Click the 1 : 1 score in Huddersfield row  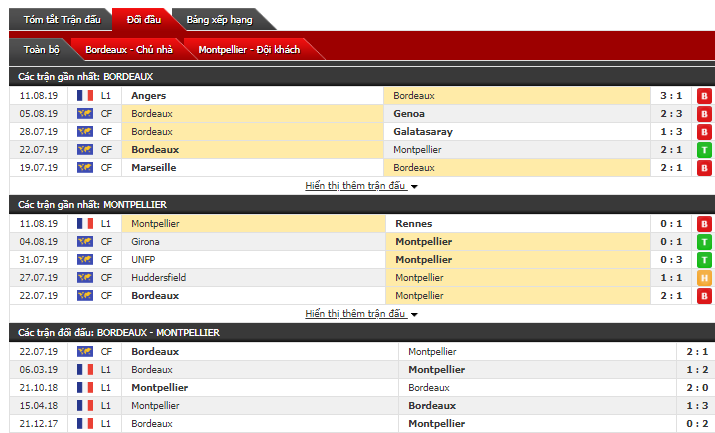pyautogui.click(x=671, y=278)
